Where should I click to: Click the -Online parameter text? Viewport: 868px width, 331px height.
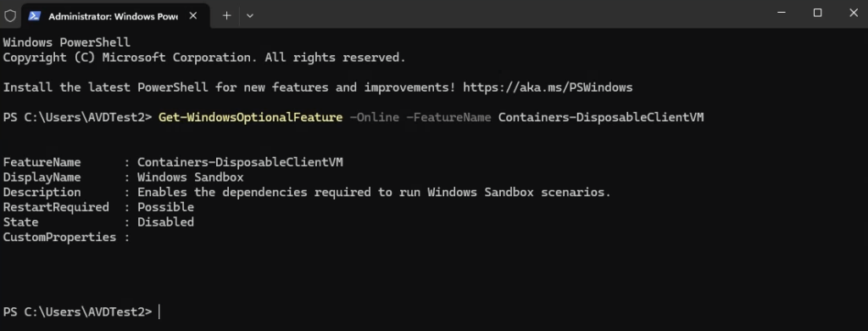[x=374, y=117]
